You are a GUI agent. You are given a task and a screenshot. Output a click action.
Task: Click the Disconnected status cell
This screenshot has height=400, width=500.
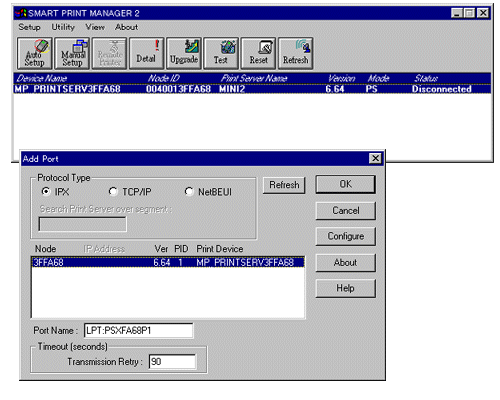(x=442, y=89)
